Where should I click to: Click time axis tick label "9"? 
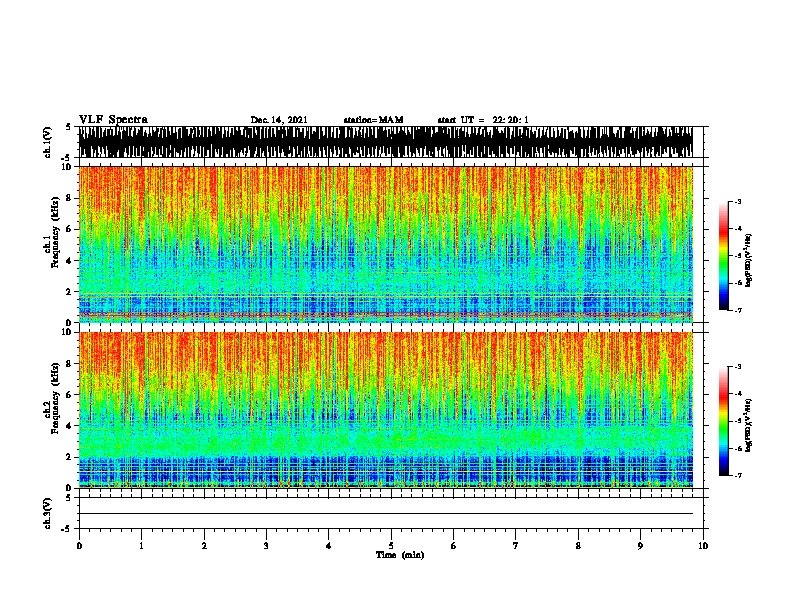640,546
